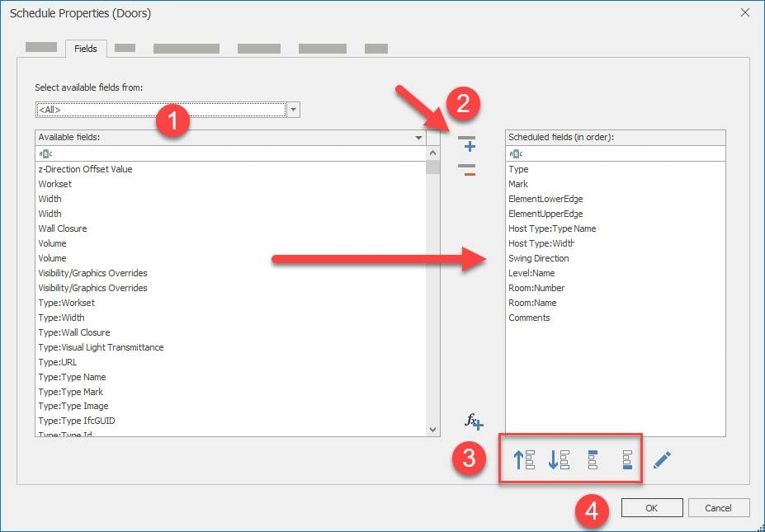Move selected field up in order
This screenshot has width=765, height=532.
(x=524, y=459)
